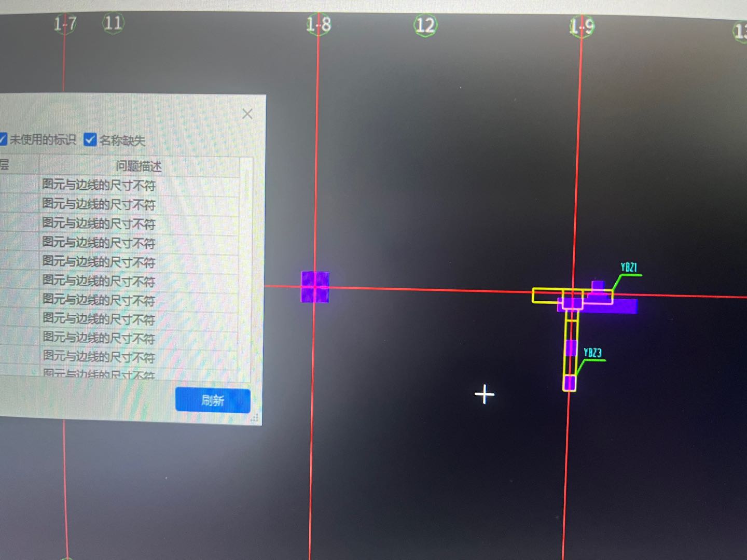Click the YBZ3 column label
The image size is (747, 560).
click(x=592, y=353)
